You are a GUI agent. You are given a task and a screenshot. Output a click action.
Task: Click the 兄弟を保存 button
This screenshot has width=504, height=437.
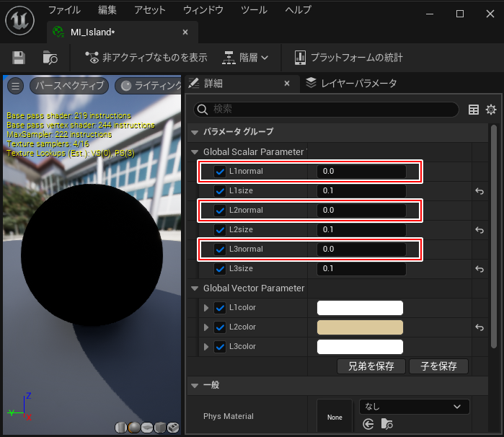pyautogui.click(x=371, y=366)
